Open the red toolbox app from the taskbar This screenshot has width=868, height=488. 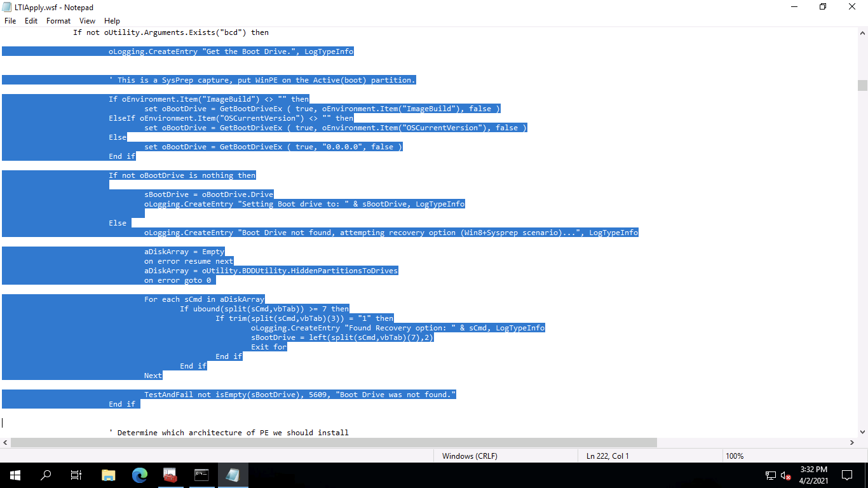pos(170,475)
